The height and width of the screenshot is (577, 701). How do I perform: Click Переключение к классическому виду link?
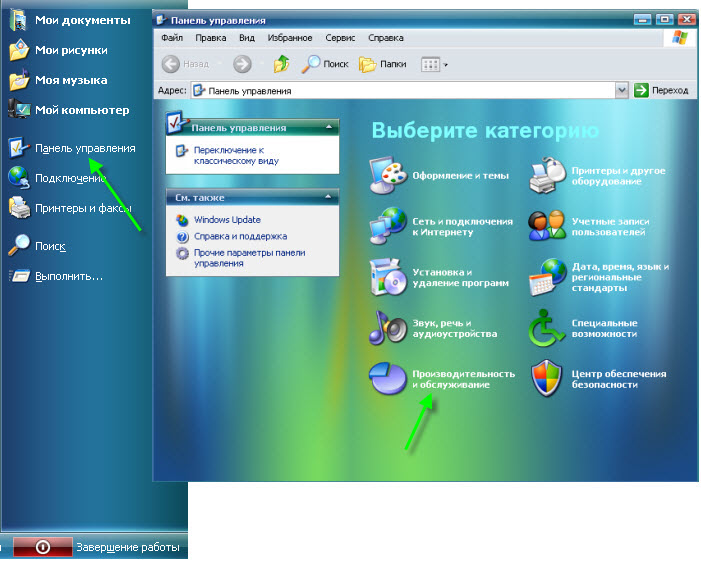[x=236, y=156]
